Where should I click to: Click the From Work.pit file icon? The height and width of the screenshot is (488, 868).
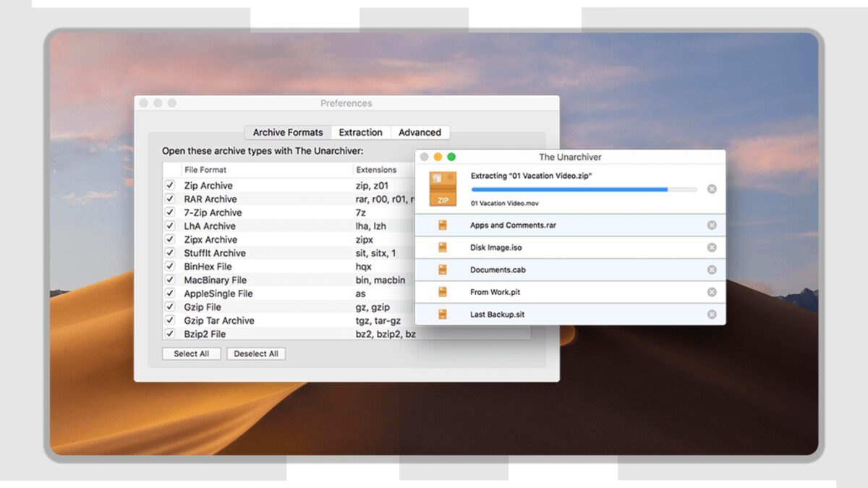click(443, 292)
